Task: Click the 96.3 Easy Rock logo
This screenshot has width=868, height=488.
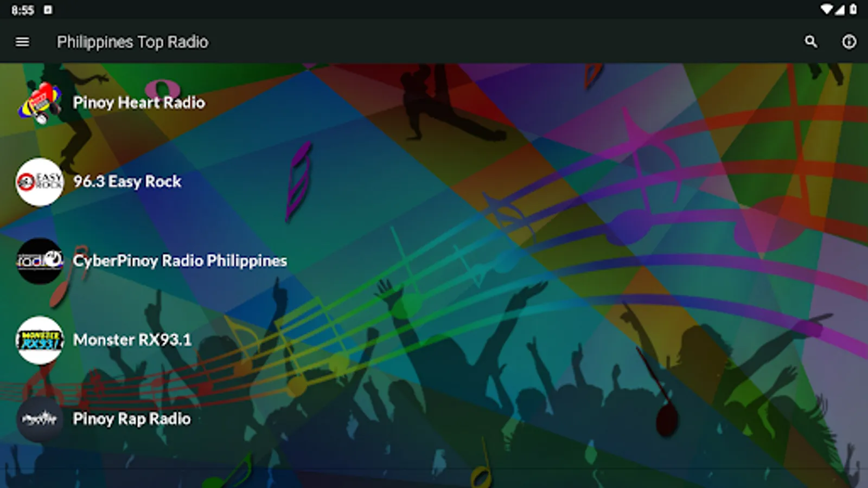Action: pyautogui.click(x=40, y=182)
